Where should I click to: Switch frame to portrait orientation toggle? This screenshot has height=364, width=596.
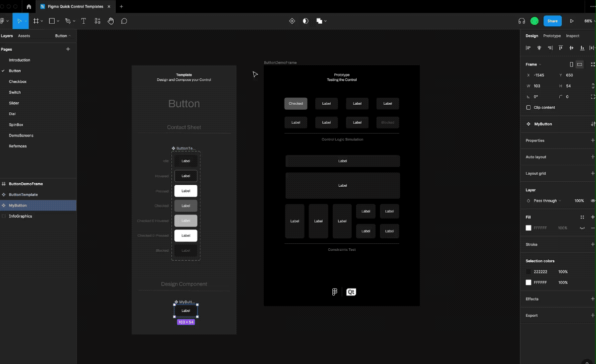click(571, 65)
